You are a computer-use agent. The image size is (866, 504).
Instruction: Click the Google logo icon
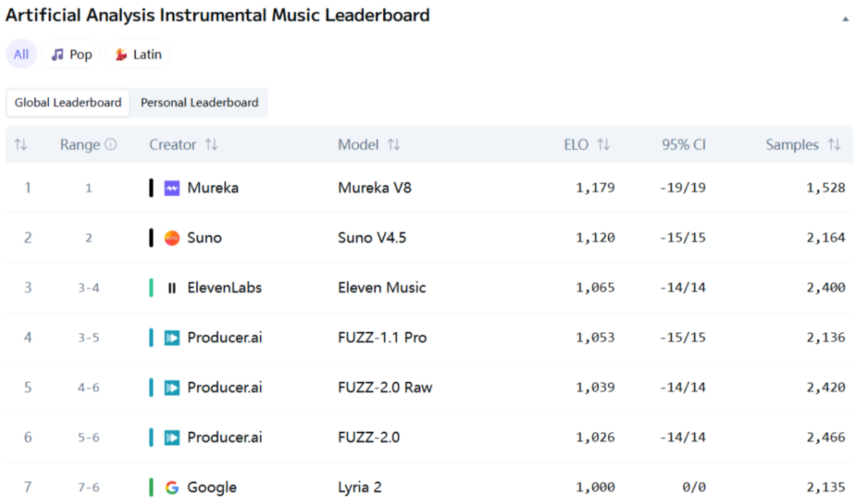pos(172,488)
